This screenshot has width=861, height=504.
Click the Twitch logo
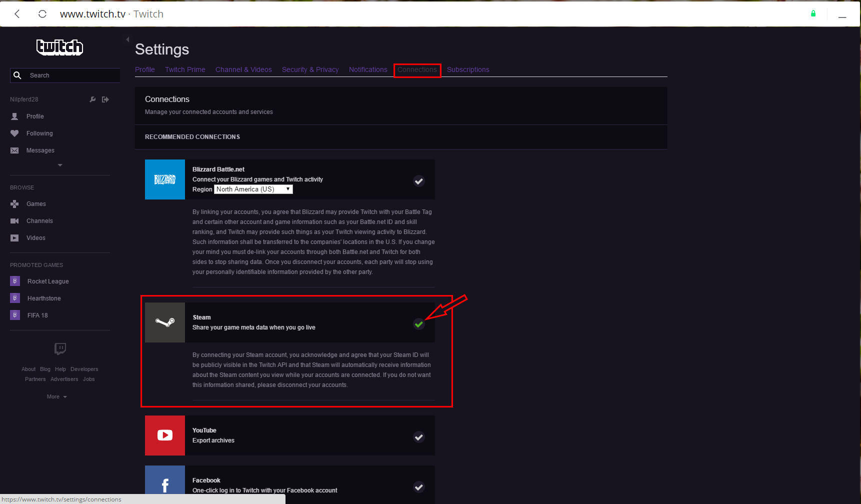tap(59, 47)
